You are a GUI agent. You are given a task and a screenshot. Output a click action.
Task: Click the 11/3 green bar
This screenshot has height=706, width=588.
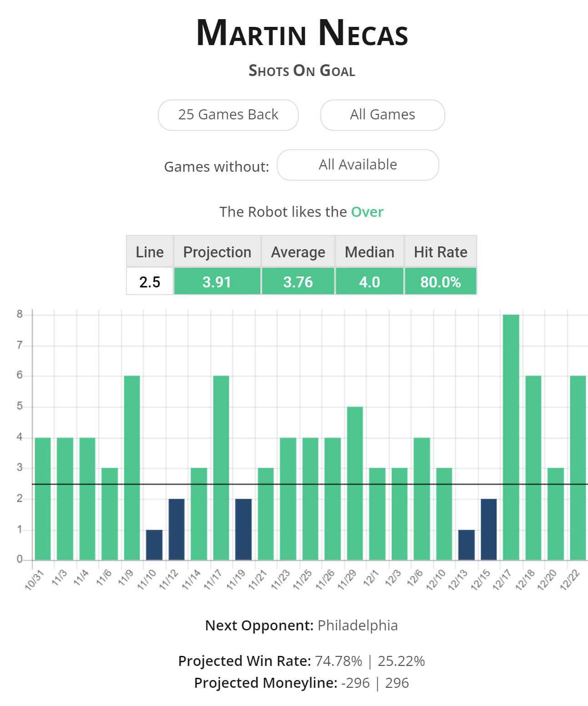point(65,499)
